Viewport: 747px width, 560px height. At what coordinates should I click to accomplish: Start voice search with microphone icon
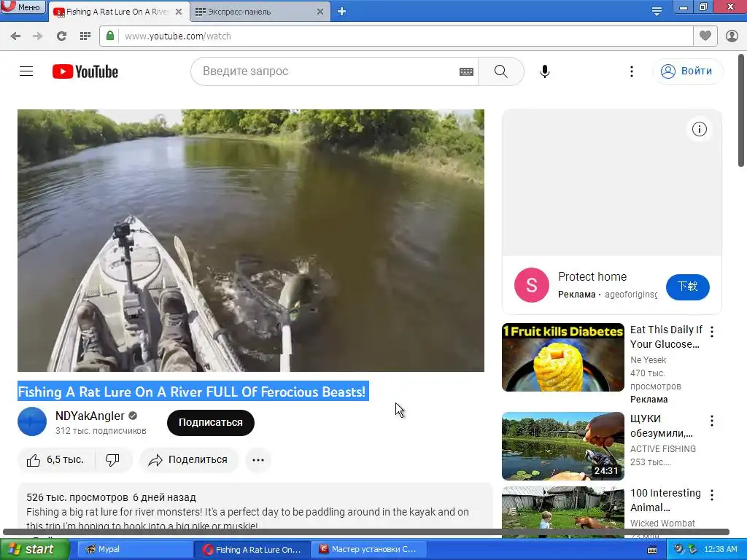click(x=545, y=71)
